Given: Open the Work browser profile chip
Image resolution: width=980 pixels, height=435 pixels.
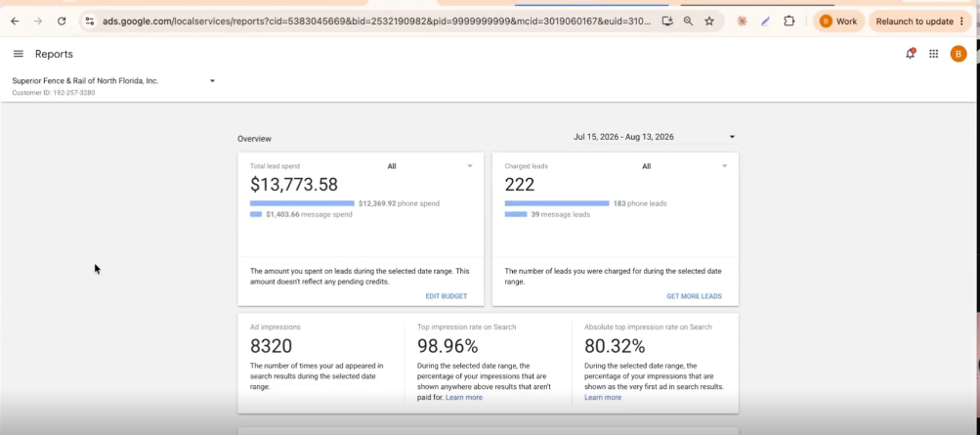Looking at the screenshot, I should pos(838,22).
